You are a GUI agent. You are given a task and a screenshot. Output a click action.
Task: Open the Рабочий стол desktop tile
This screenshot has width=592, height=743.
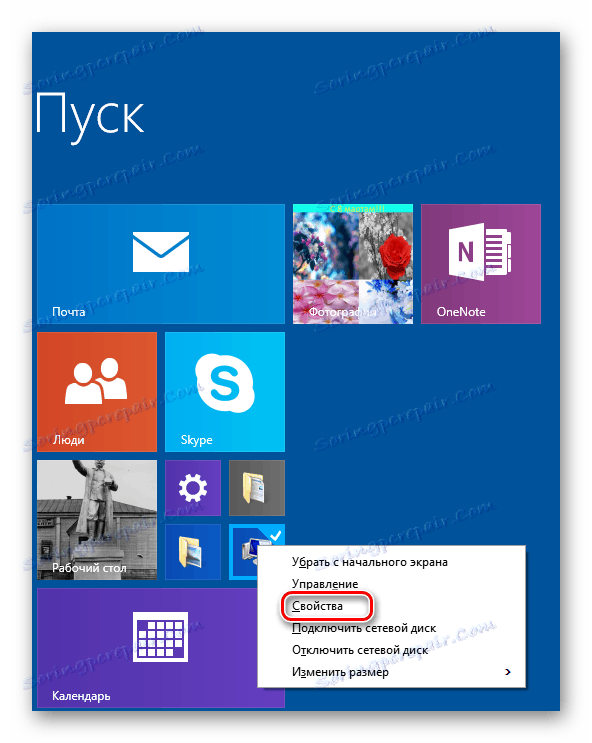[97, 520]
